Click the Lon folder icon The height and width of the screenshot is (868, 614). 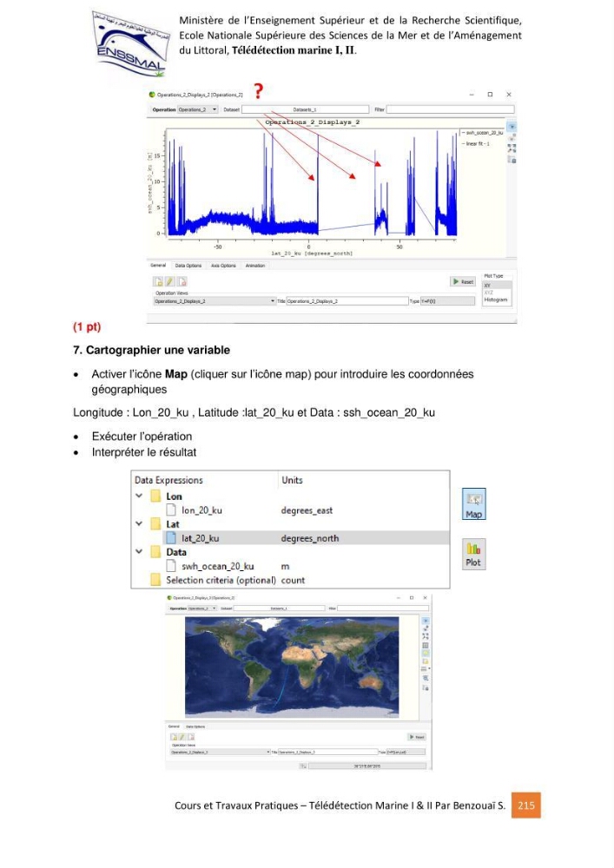[x=156, y=496]
